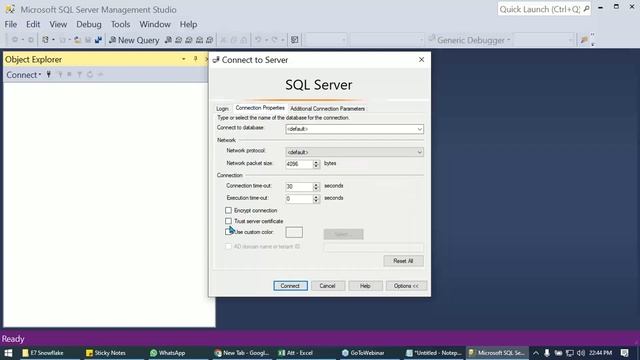The height and width of the screenshot is (360, 640).
Task: Open Object Explorer window position dropdown arrow
Action: 184,60
